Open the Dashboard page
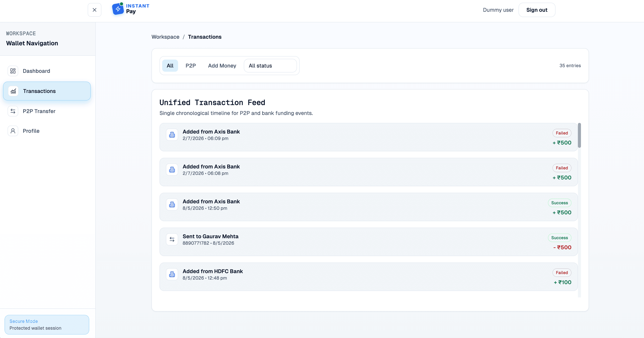Viewport: 644px width, 338px height. pos(47,71)
